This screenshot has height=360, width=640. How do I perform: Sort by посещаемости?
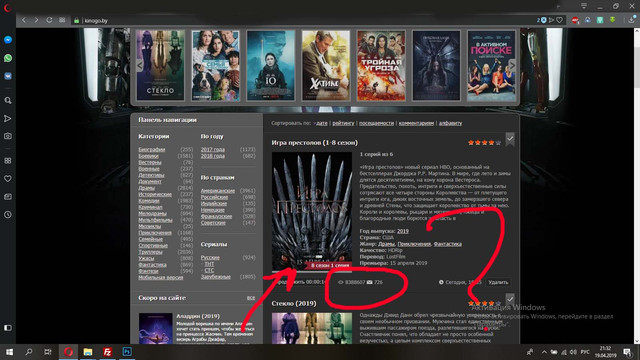(x=376, y=123)
